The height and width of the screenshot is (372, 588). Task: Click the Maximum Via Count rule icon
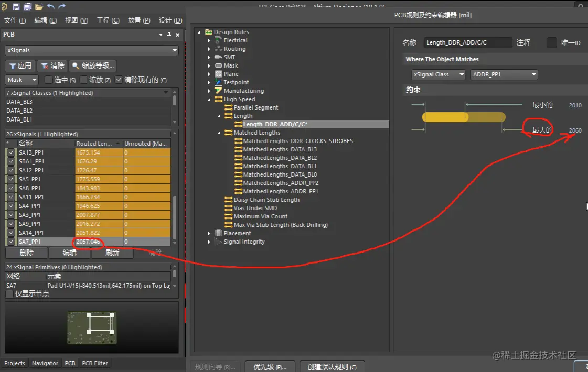point(228,216)
